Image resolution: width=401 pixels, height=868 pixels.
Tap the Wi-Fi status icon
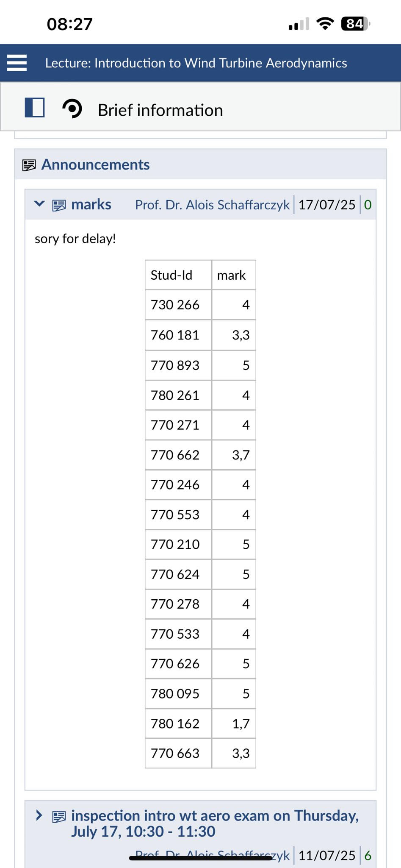[x=325, y=24]
